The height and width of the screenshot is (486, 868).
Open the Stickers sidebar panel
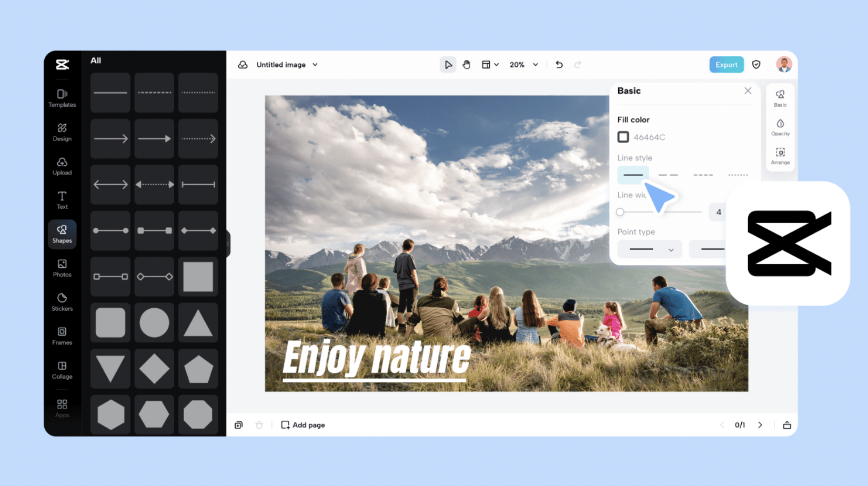[x=62, y=302]
